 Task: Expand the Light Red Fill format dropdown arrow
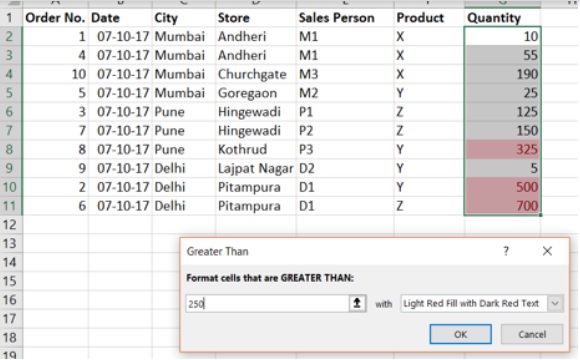click(555, 303)
